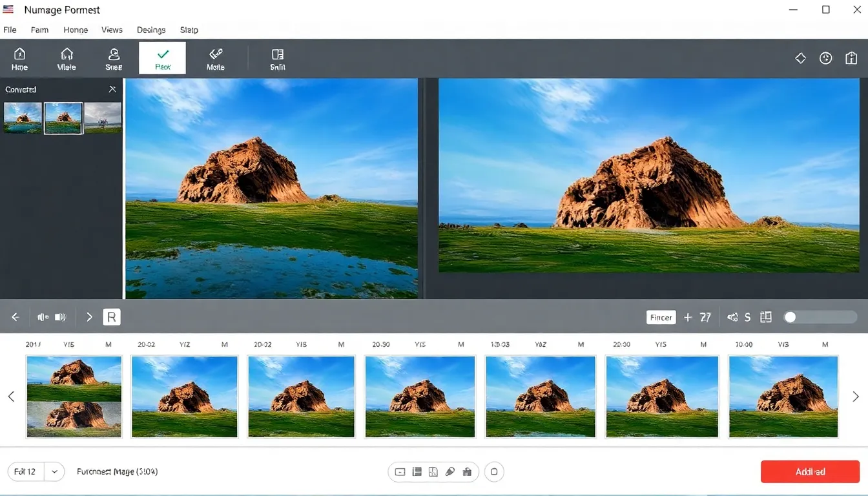Select the first Converted panel thumbnail
Image resolution: width=868 pixels, height=496 pixels.
click(22, 118)
